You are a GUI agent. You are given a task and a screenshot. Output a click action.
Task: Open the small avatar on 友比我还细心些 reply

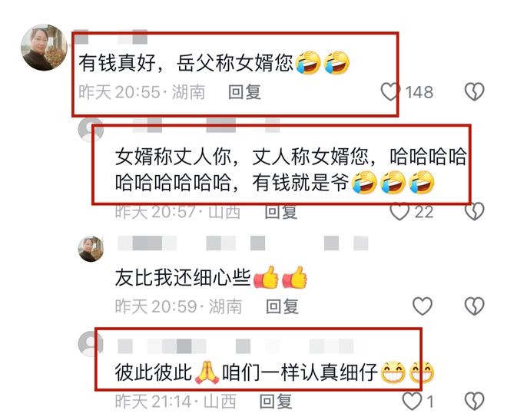point(91,249)
